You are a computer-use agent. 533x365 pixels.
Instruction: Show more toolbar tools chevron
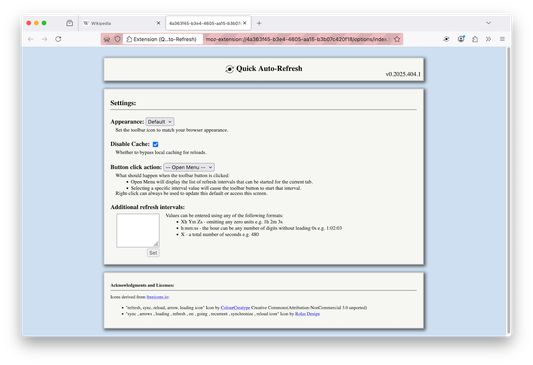[488, 39]
